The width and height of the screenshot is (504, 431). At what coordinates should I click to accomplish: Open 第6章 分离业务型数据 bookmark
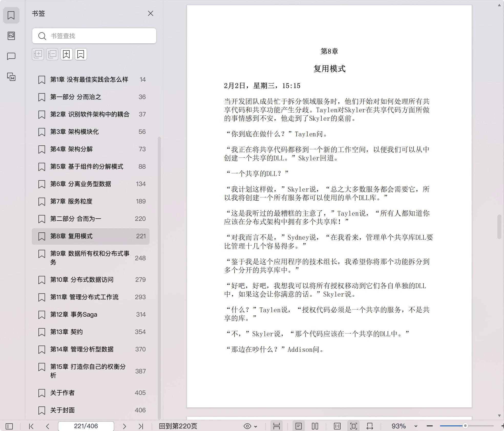coord(91,184)
